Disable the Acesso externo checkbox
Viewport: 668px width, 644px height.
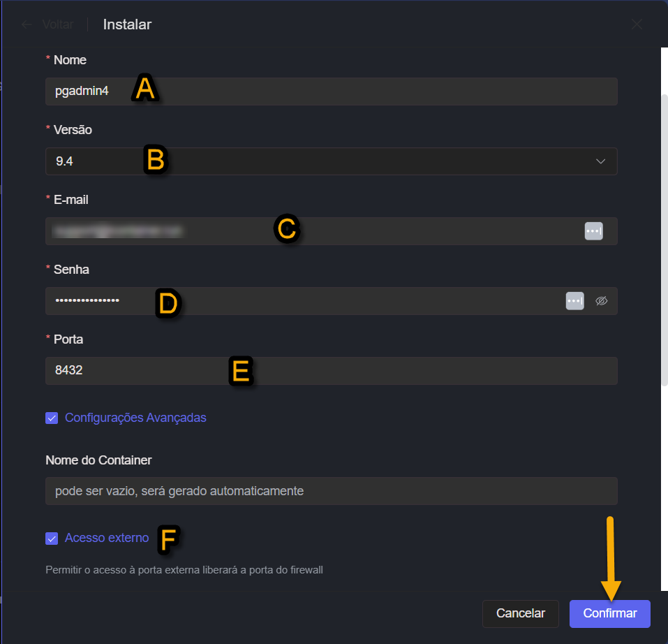(x=52, y=539)
